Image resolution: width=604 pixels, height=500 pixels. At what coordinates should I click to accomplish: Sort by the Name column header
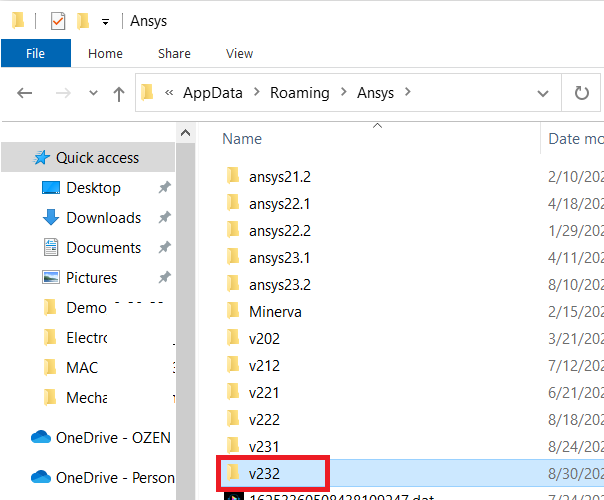pyautogui.click(x=242, y=139)
